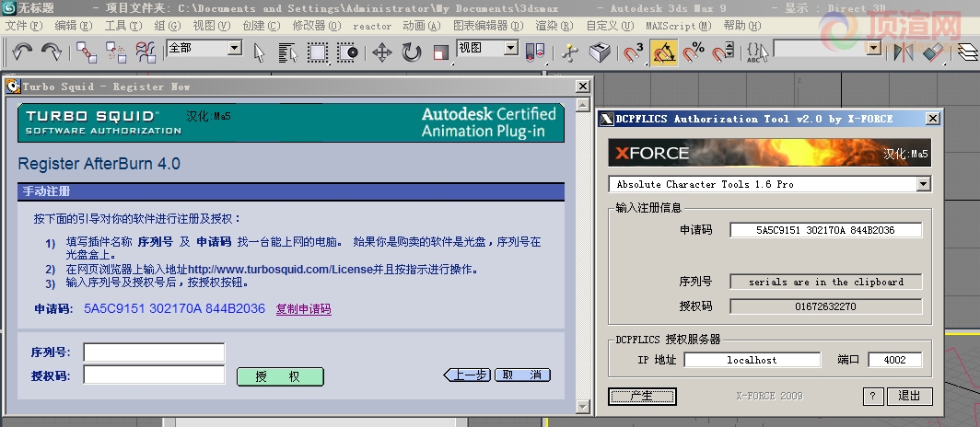Click Use Pivot Point Center icon
The height and width of the screenshot is (427, 980).
tap(535, 52)
